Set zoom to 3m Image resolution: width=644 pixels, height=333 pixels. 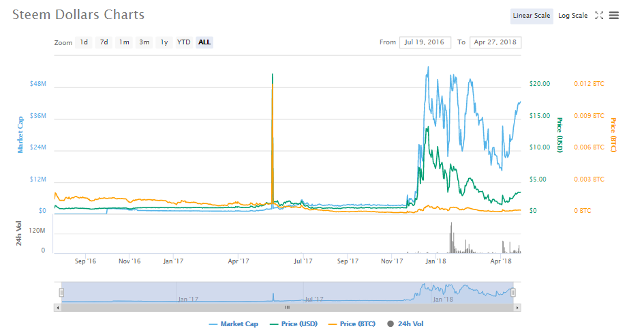[144, 42]
